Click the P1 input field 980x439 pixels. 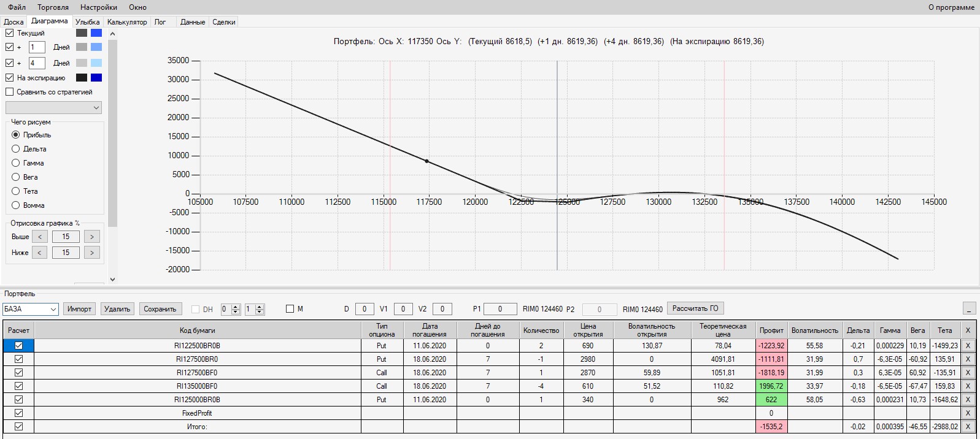coord(500,309)
